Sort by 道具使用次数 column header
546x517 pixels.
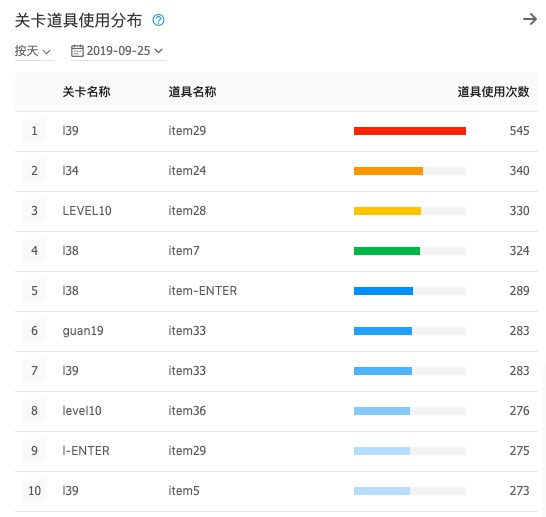(x=493, y=92)
